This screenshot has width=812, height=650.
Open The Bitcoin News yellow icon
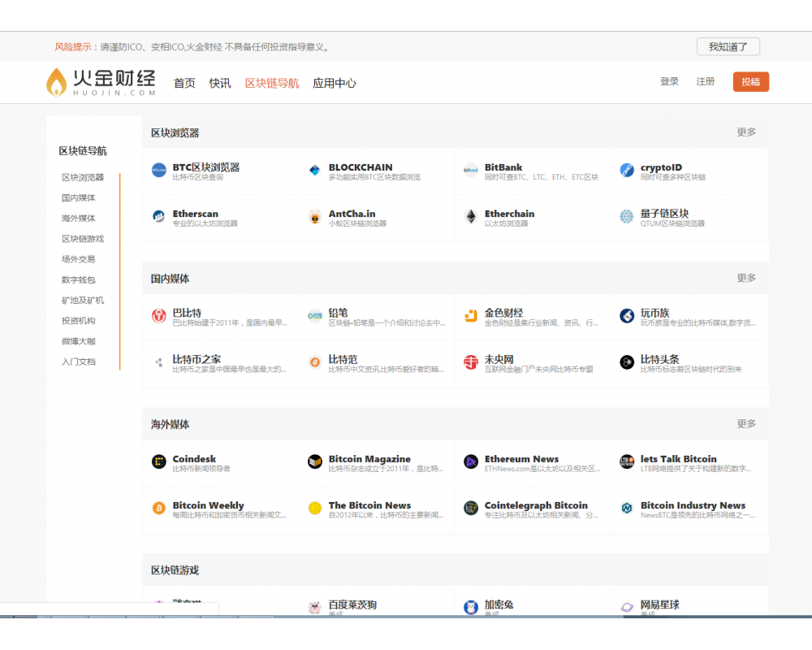click(x=315, y=508)
